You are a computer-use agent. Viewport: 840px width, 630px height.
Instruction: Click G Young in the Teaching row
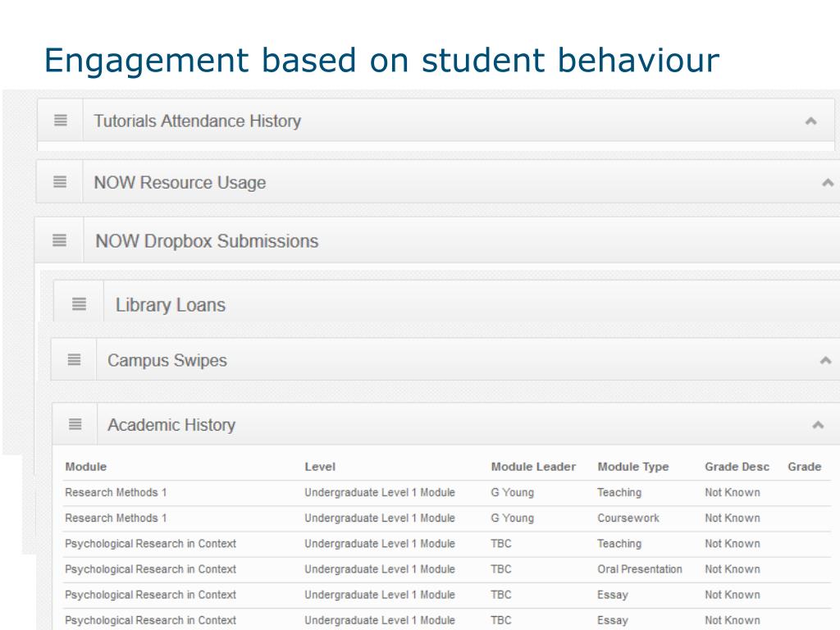[x=512, y=492]
